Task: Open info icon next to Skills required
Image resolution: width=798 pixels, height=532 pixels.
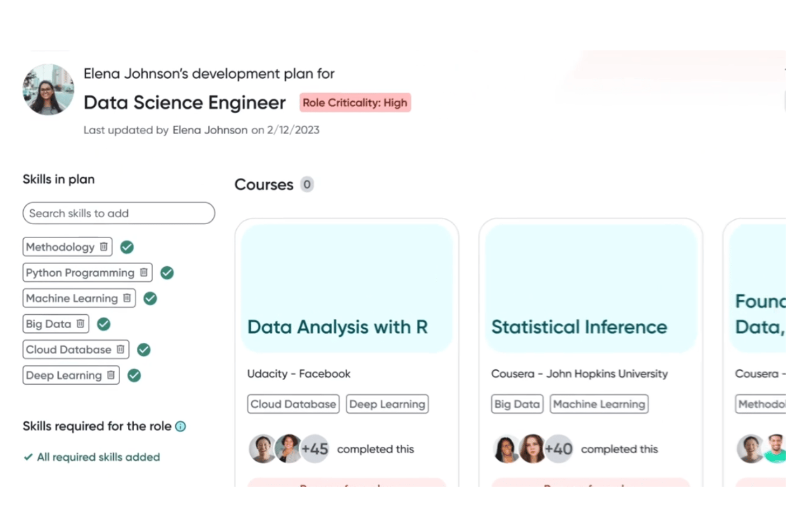Action: [181, 426]
